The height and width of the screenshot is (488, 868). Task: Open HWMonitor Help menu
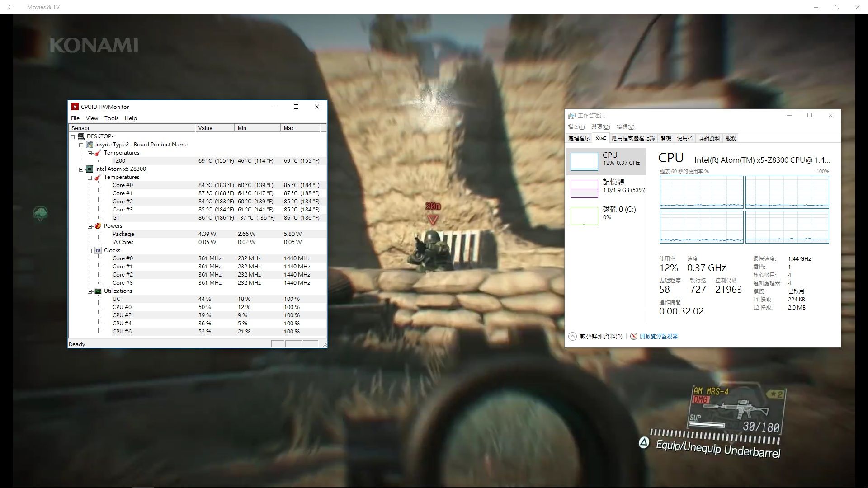[x=131, y=118]
